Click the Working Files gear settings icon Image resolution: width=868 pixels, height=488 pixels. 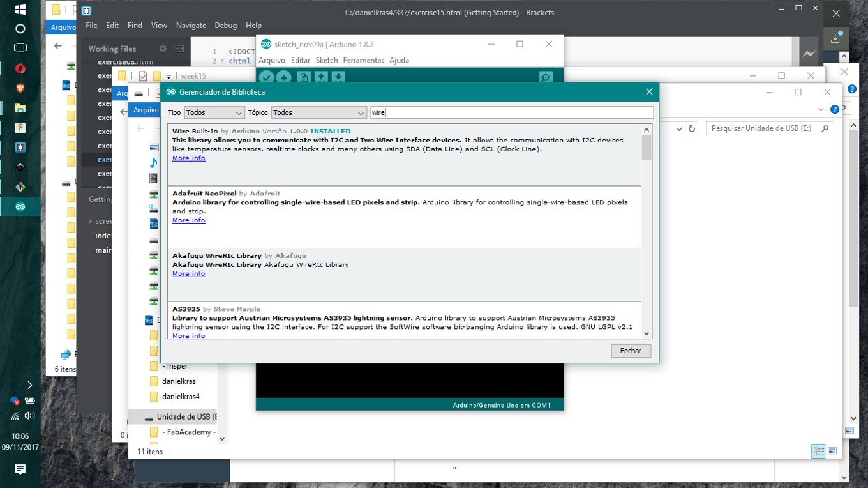pos(163,49)
